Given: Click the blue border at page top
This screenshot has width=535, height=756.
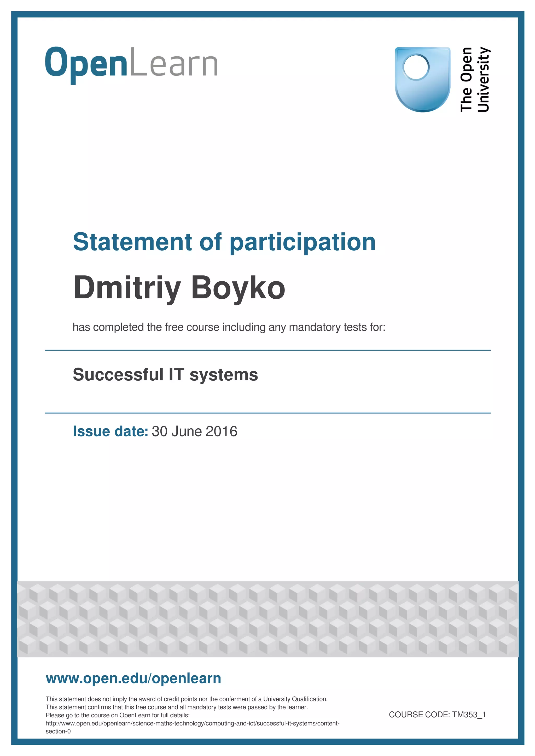Looking at the screenshot, I should (x=267, y=14).
